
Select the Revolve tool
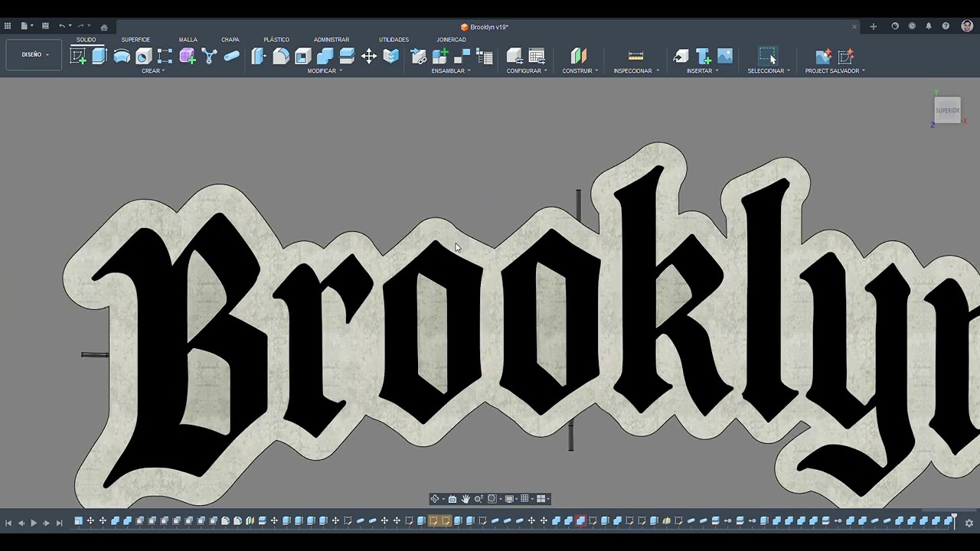(x=122, y=56)
